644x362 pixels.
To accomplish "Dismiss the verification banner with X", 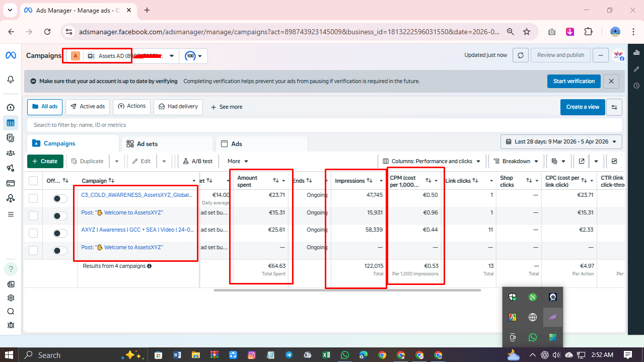I will tap(611, 81).
